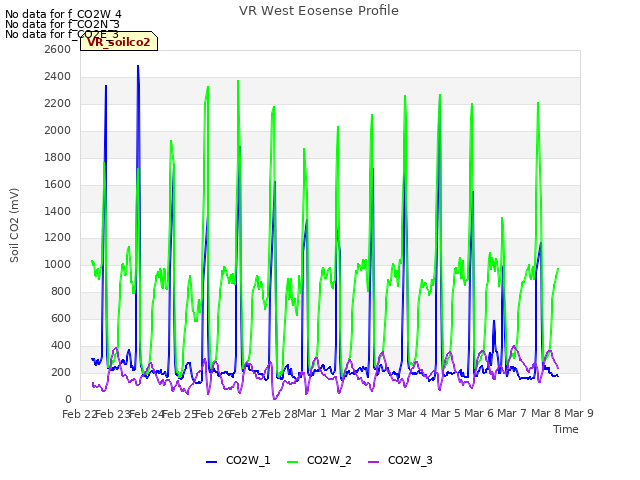The height and width of the screenshot is (480, 640).
Task: Click the purple CO2W_3 legend line swatch
Action: pos(373,462)
